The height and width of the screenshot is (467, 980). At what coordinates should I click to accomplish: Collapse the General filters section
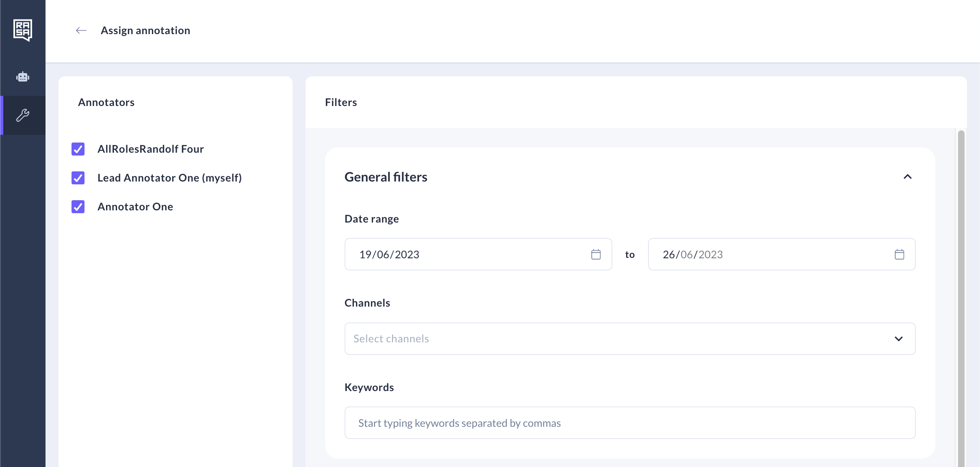[907, 177]
